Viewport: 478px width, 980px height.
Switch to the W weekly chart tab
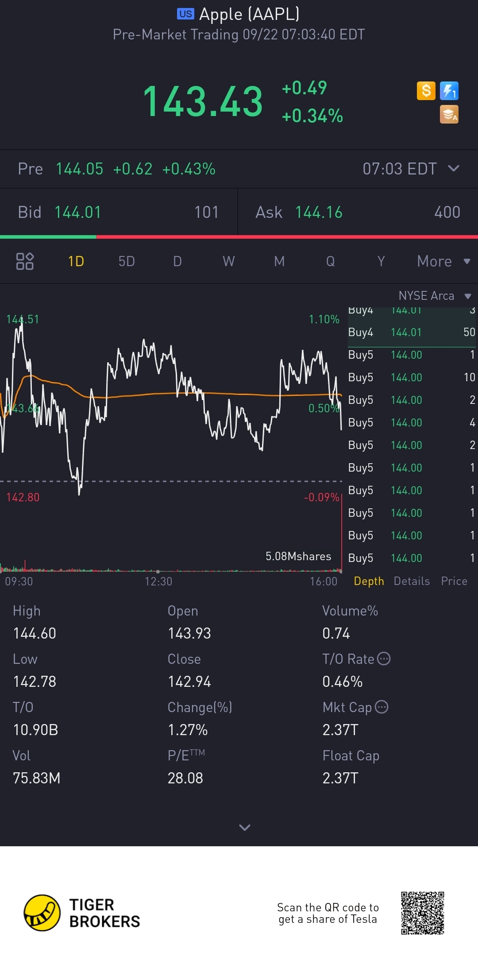[229, 261]
